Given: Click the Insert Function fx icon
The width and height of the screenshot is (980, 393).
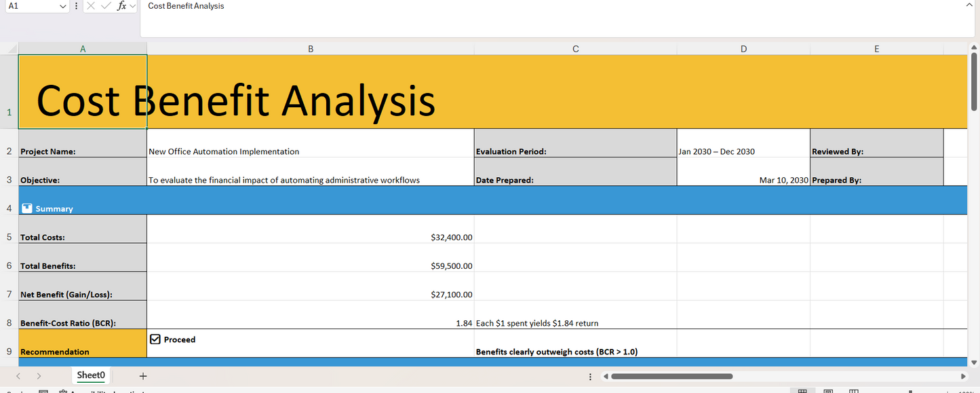Looking at the screenshot, I should pyautogui.click(x=121, y=6).
